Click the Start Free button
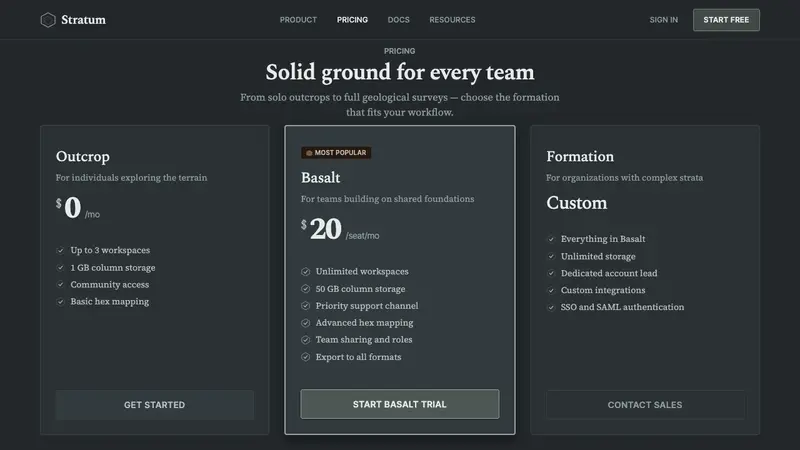Viewport: 800px width, 450px height. point(726,20)
